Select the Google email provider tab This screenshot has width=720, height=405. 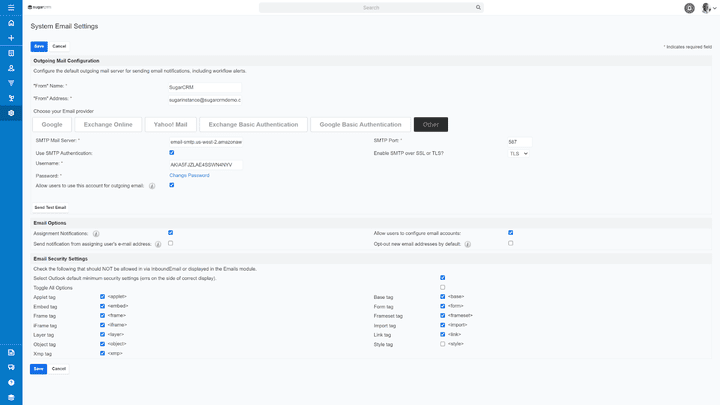(x=52, y=125)
